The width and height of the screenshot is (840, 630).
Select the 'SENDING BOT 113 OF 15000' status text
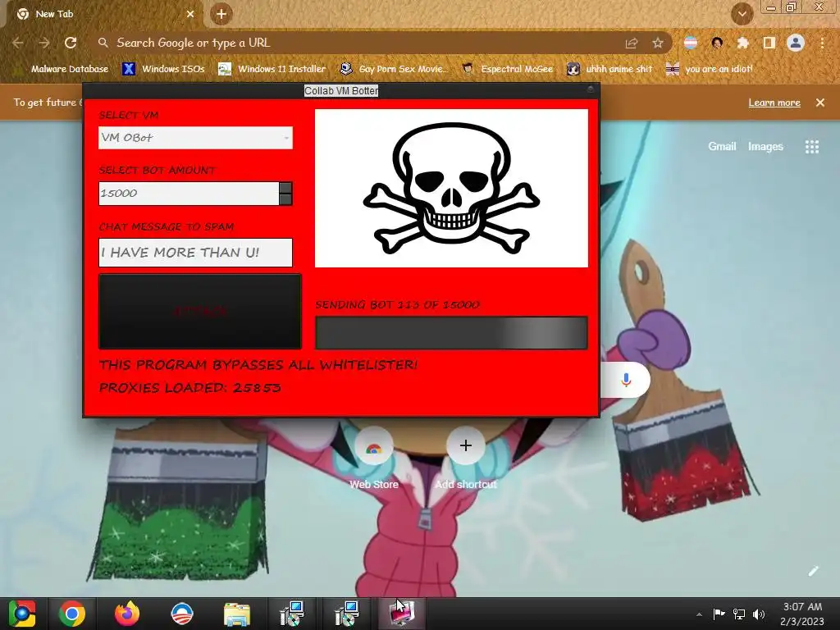pos(397,305)
